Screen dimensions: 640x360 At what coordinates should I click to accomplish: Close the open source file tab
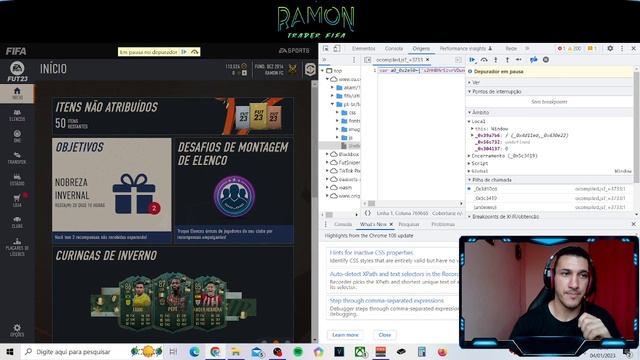point(427,60)
